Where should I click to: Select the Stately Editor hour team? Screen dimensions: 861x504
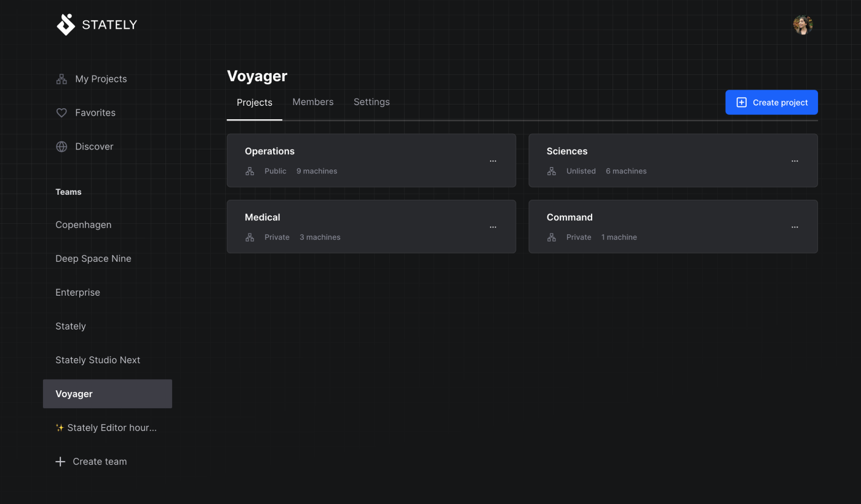coord(106,428)
